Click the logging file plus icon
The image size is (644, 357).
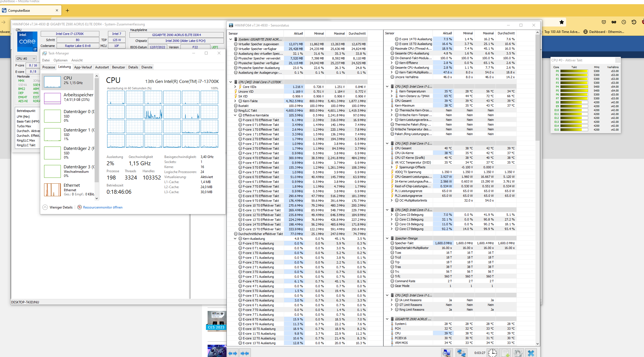pos(506,353)
